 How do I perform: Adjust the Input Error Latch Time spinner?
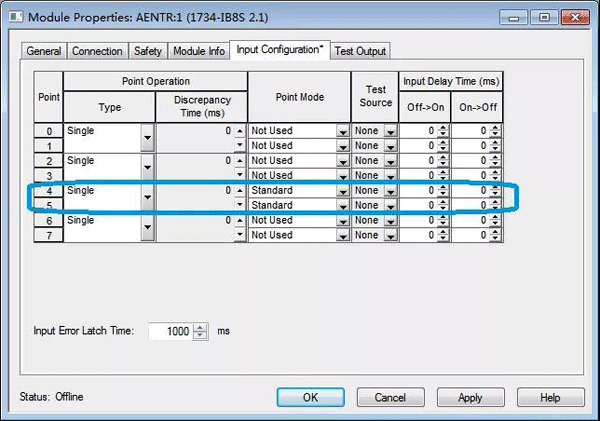[x=200, y=331]
